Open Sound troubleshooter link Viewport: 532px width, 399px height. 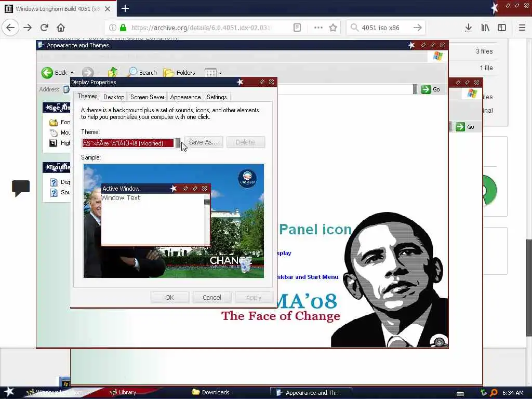coord(60,193)
